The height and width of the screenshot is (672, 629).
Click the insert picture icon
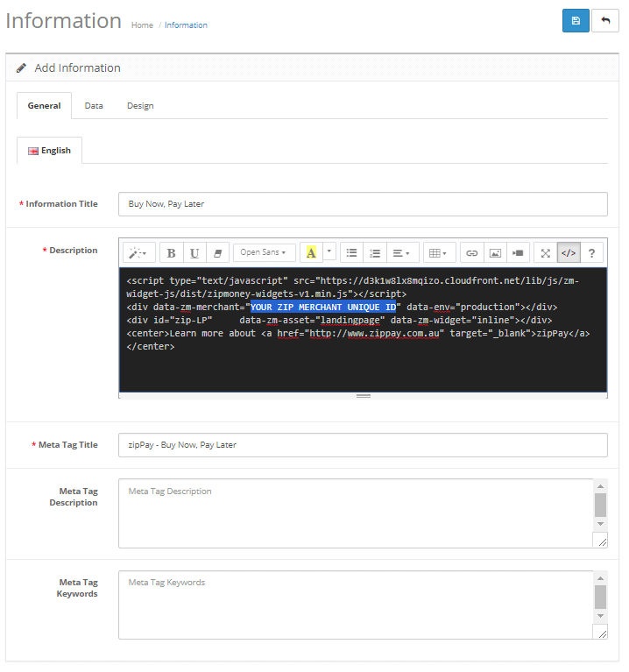click(495, 253)
